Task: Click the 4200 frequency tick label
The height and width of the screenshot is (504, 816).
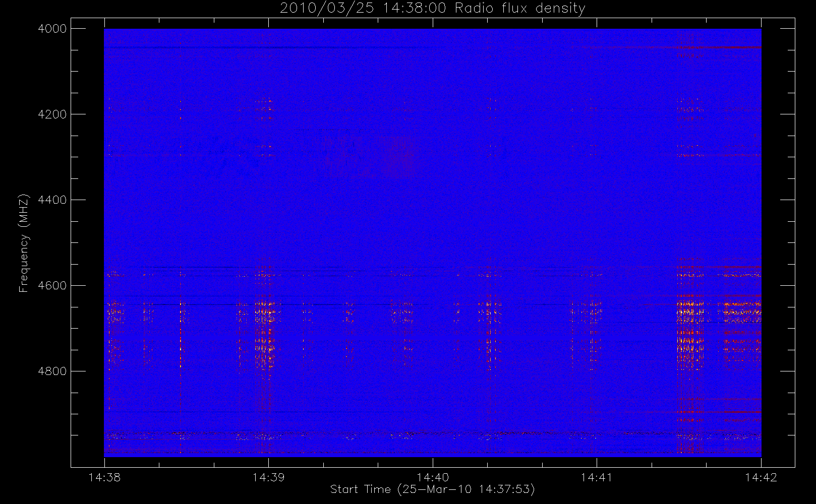Action: click(x=52, y=114)
